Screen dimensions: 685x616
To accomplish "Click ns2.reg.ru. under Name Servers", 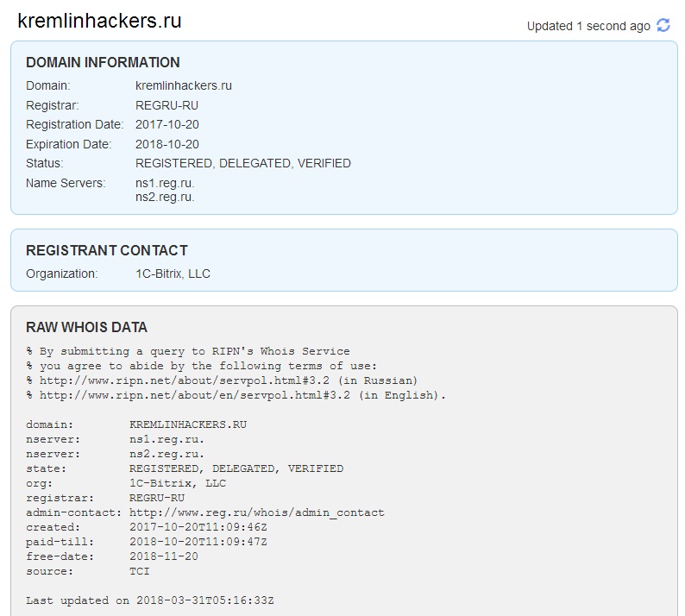I will pos(165,197).
